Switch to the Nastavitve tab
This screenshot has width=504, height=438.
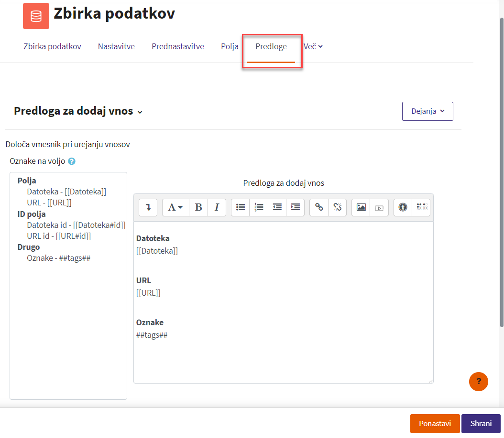116,46
